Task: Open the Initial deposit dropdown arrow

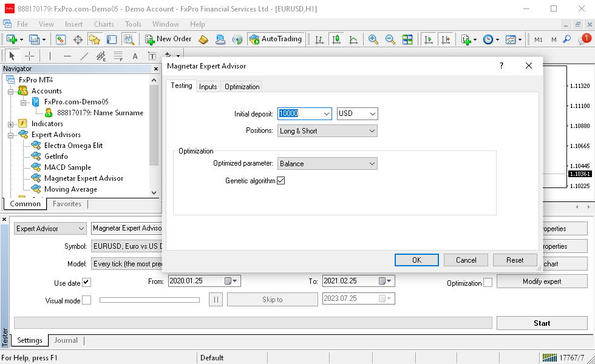Action: 327,113
